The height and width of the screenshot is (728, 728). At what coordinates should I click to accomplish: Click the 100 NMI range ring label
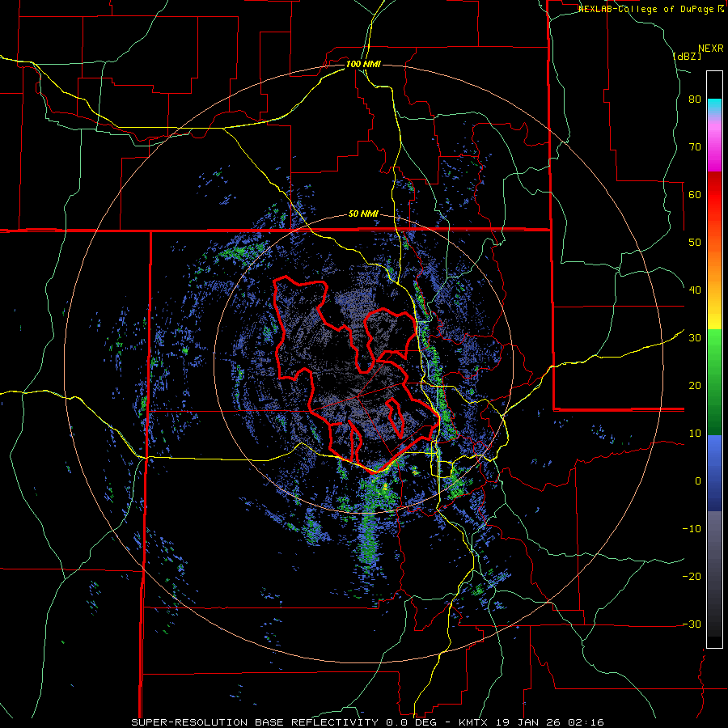(363, 64)
